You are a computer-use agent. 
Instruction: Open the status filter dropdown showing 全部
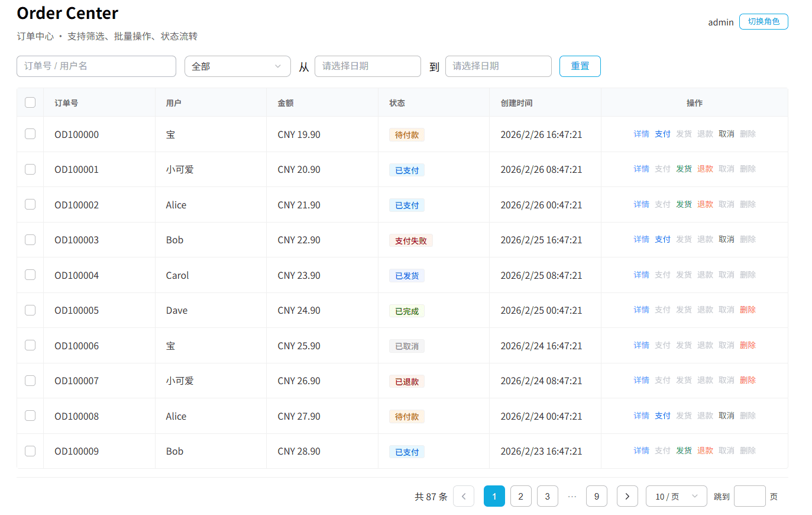pos(237,66)
